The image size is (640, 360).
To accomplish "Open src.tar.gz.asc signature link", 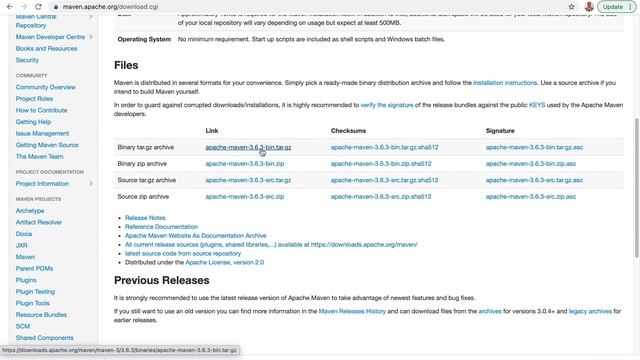I will coord(534,180).
